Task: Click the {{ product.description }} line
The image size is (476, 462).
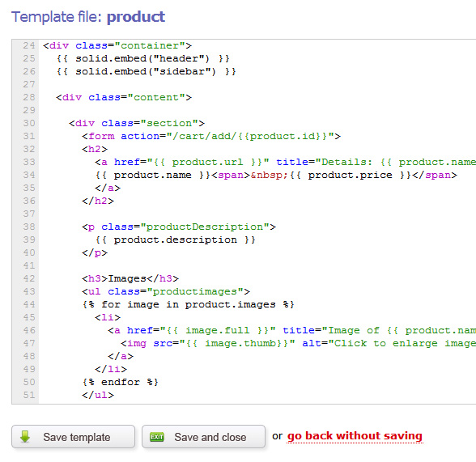Action: click(175, 239)
